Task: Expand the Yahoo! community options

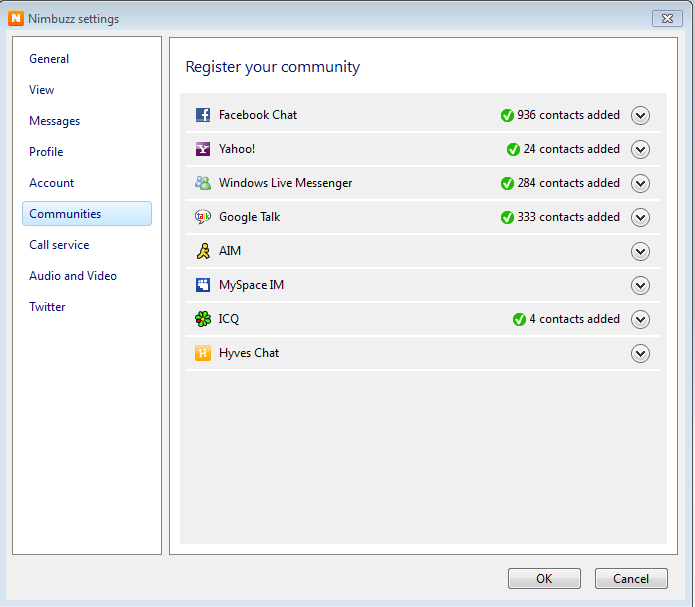Action: pyautogui.click(x=640, y=149)
